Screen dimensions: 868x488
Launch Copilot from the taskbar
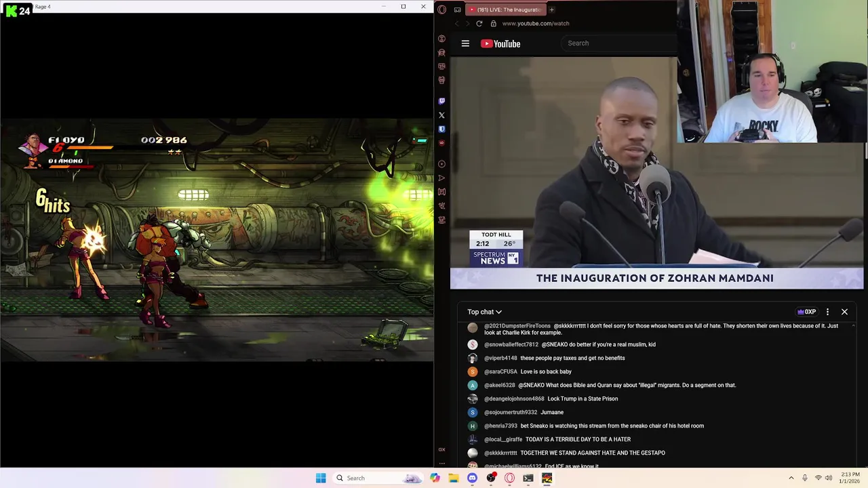435,478
